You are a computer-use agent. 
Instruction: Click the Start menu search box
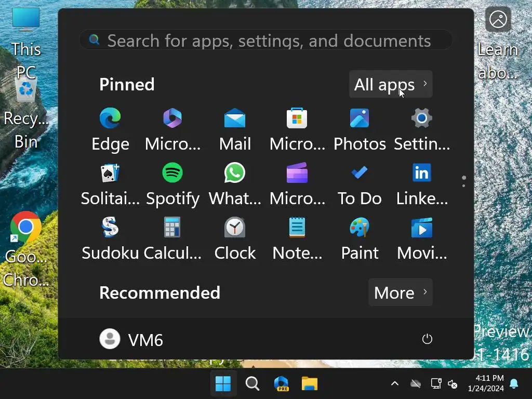[x=266, y=41]
